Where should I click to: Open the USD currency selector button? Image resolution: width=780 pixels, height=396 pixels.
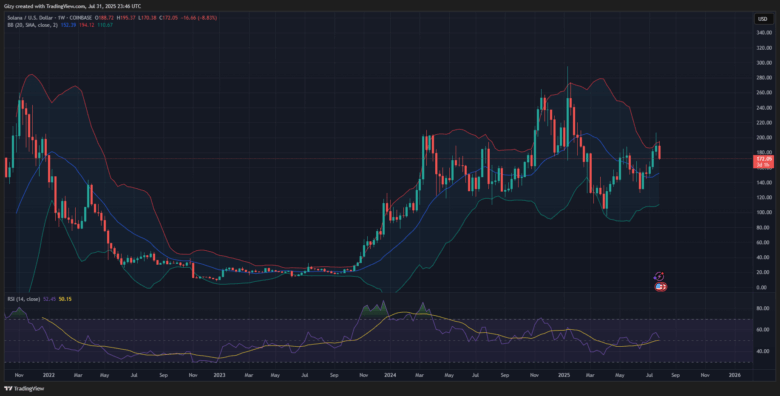763,19
